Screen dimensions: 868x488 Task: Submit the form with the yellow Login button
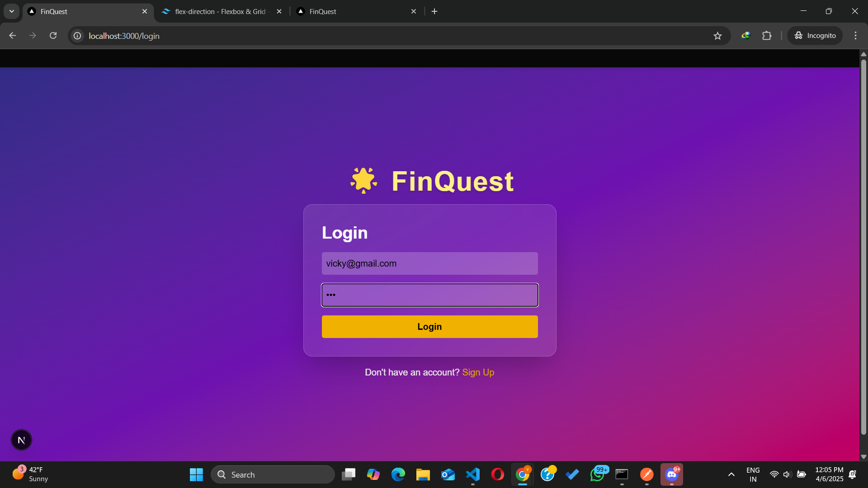[429, 327]
